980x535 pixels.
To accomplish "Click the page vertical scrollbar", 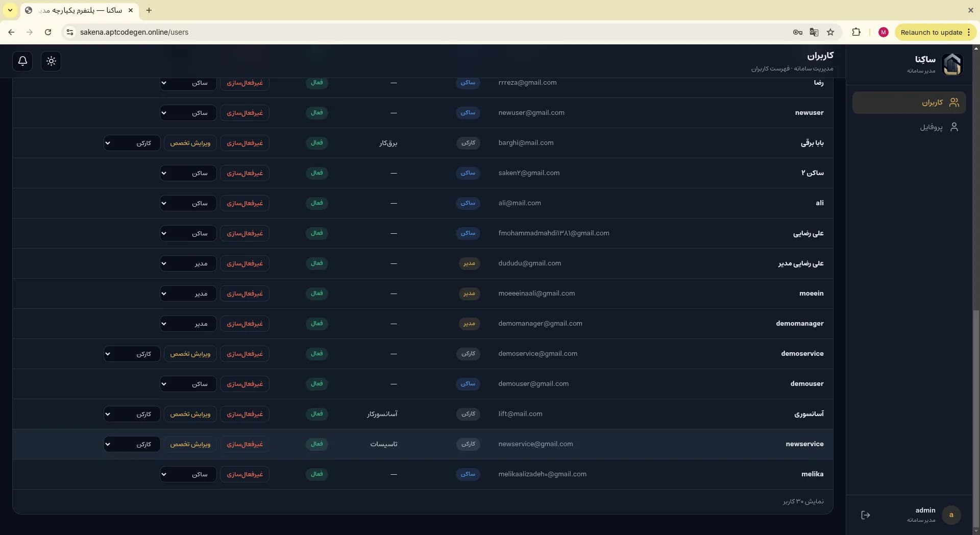I will [x=976, y=419].
